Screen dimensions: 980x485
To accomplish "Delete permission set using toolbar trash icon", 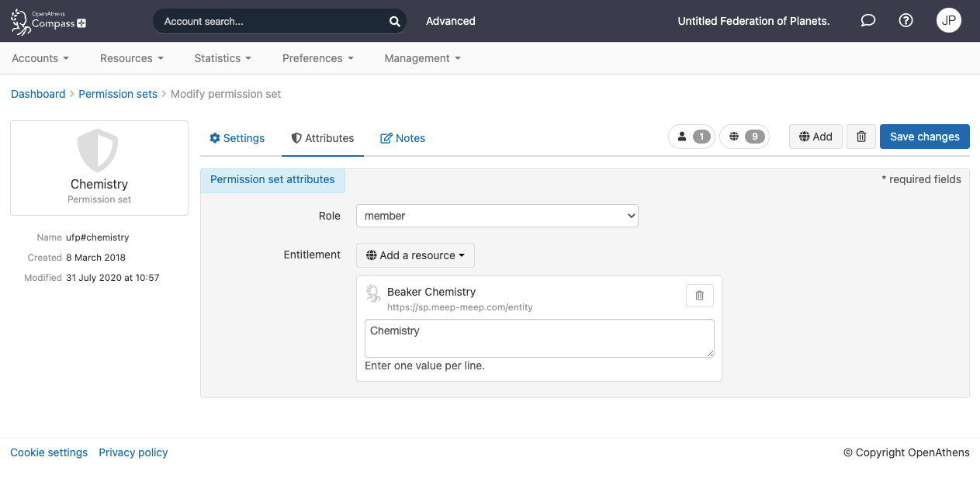I will [861, 137].
